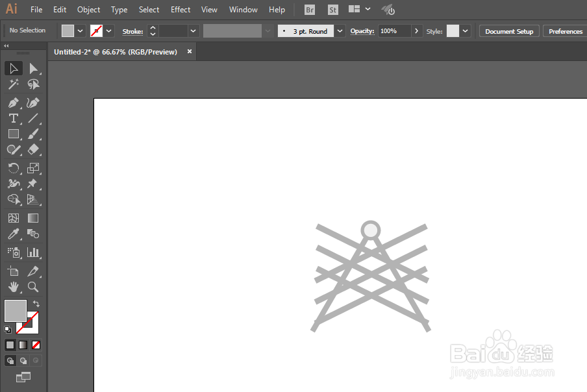Open the variable width profile dropdown
The height and width of the screenshot is (392, 587).
coord(268,31)
